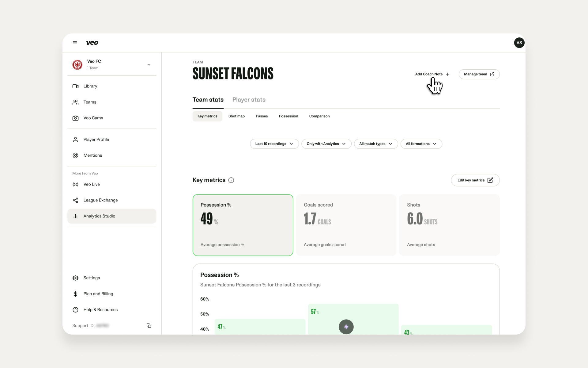Click the Veo Live broadcast icon
The width and height of the screenshot is (588, 368).
point(75,184)
